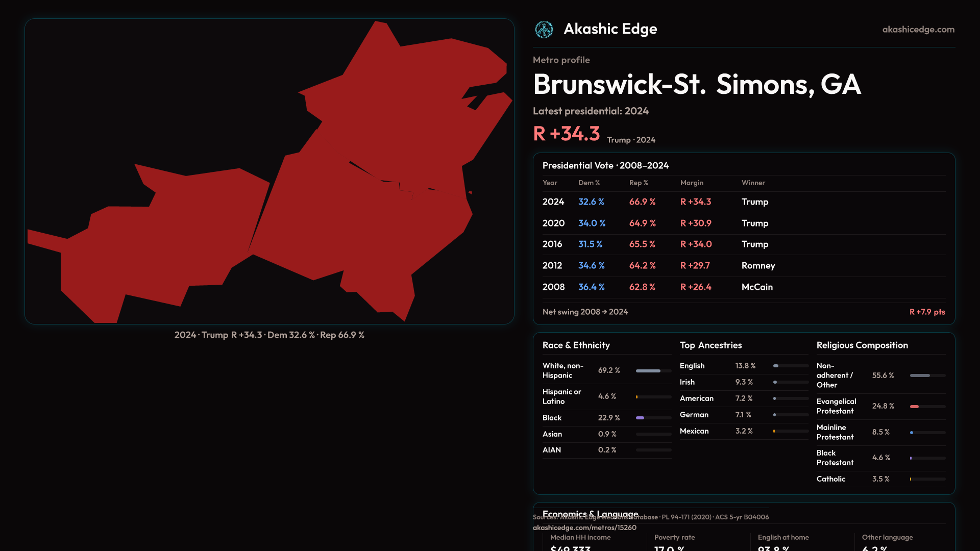Open the akashicedge.com/metros/15260 source link
Viewport: 980px width, 551px height.
[584, 528]
